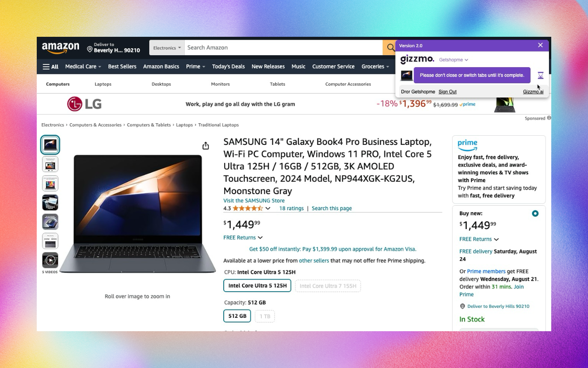Click the share icon above product image
Viewport: 588px width, 368px height.
pos(205,146)
